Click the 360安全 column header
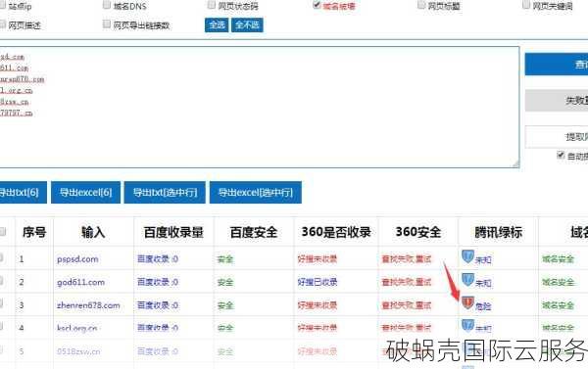 (x=418, y=232)
